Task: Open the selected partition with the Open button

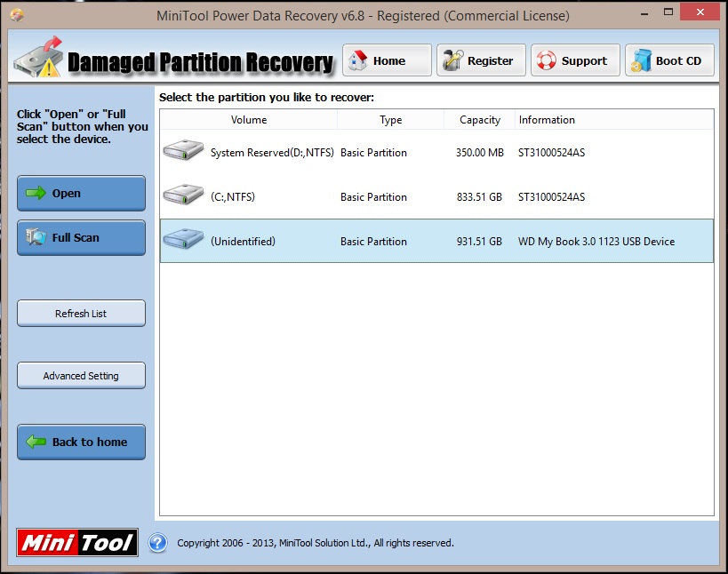Action: coord(81,193)
